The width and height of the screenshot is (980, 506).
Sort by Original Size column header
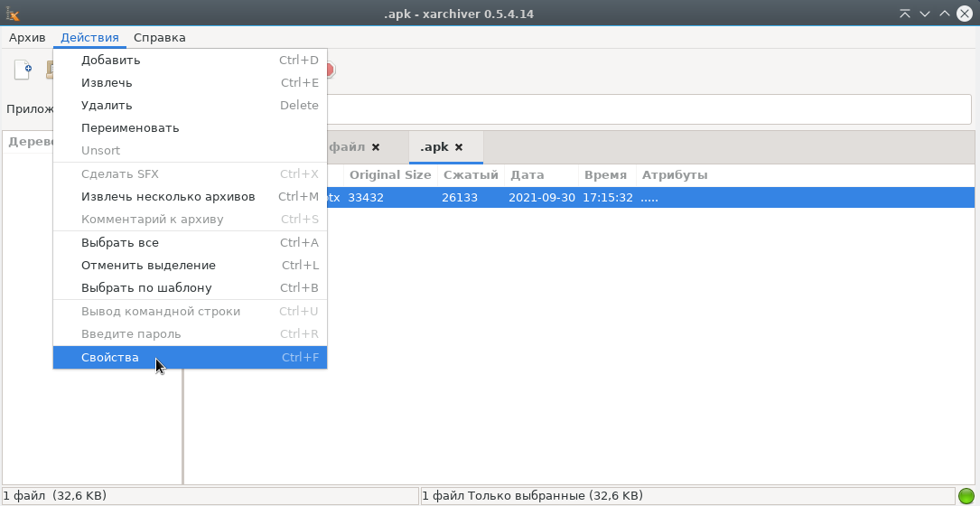(390, 175)
